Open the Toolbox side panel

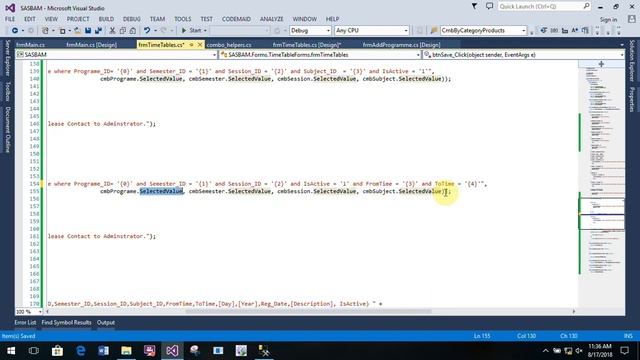point(7,91)
